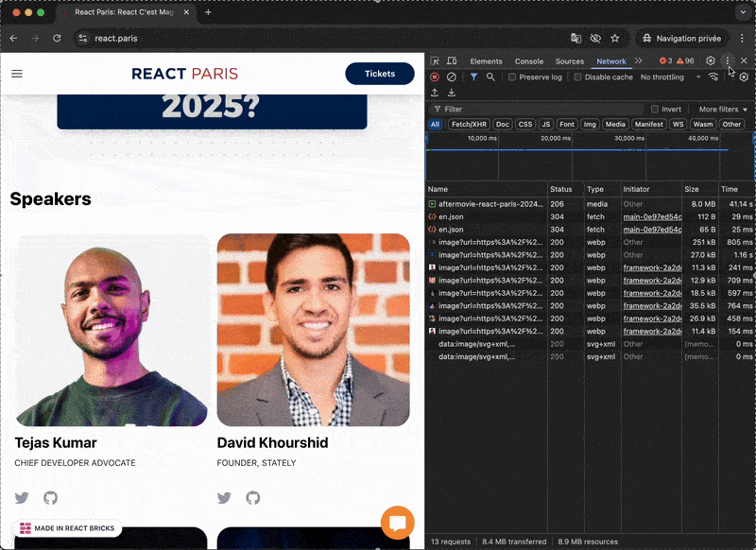Open the tab search chevron in the title bar

tap(743, 12)
